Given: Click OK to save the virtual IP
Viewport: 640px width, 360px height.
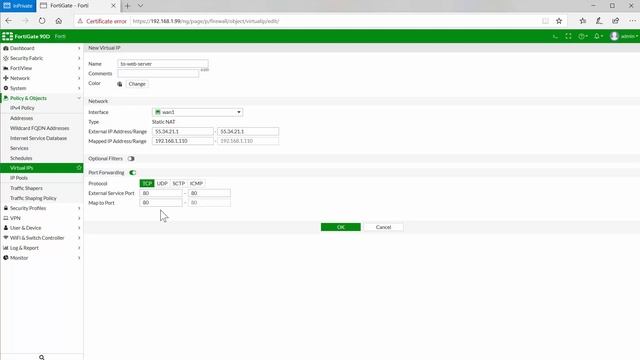Looking at the screenshot, I should [x=341, y=227].
